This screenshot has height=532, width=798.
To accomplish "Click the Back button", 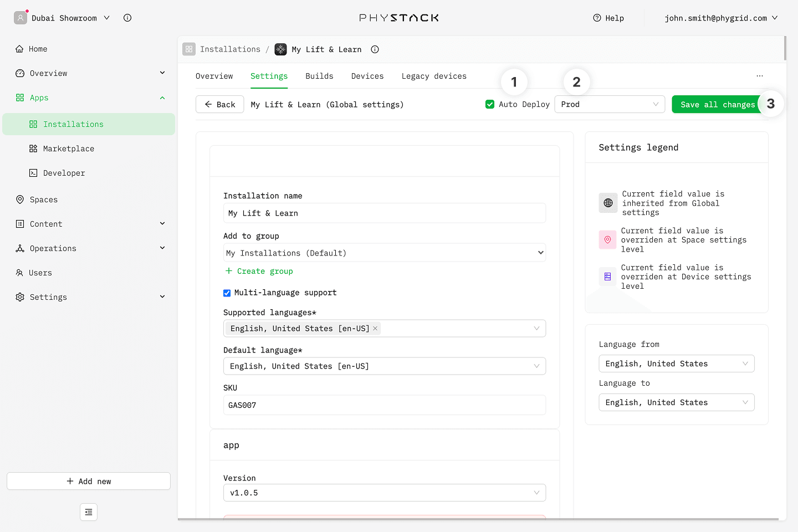I will (220, 104).
